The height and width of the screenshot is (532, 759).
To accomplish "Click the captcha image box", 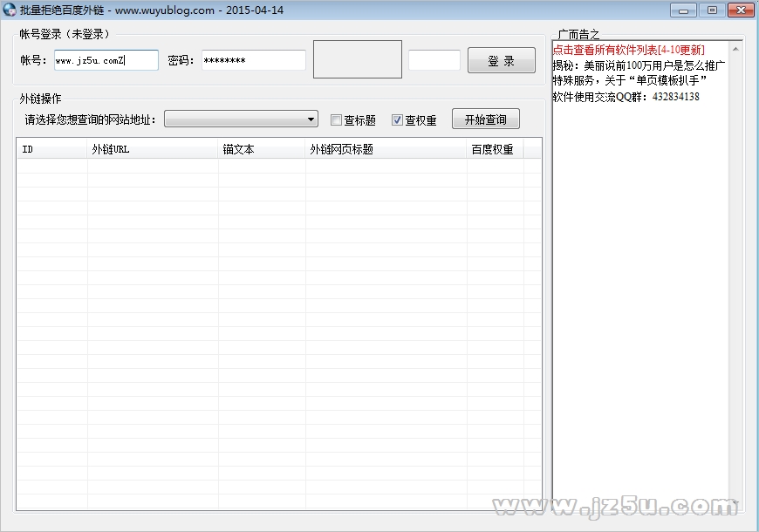I will tap(357, 59).
